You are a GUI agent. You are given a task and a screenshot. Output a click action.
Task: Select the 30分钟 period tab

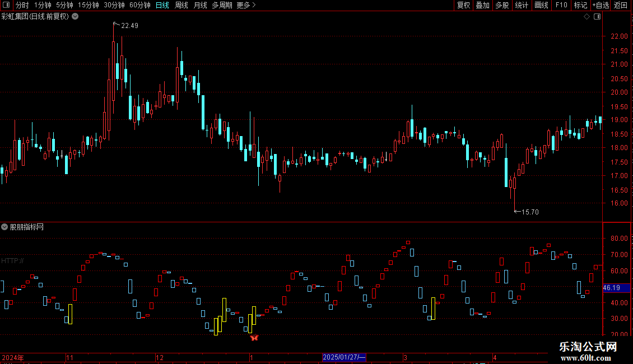coord(114,5)
